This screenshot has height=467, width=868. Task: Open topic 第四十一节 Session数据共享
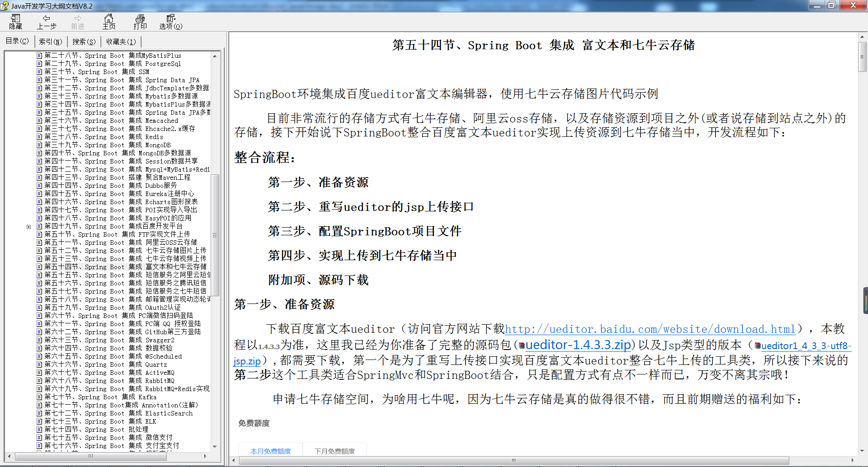(121, 161)
